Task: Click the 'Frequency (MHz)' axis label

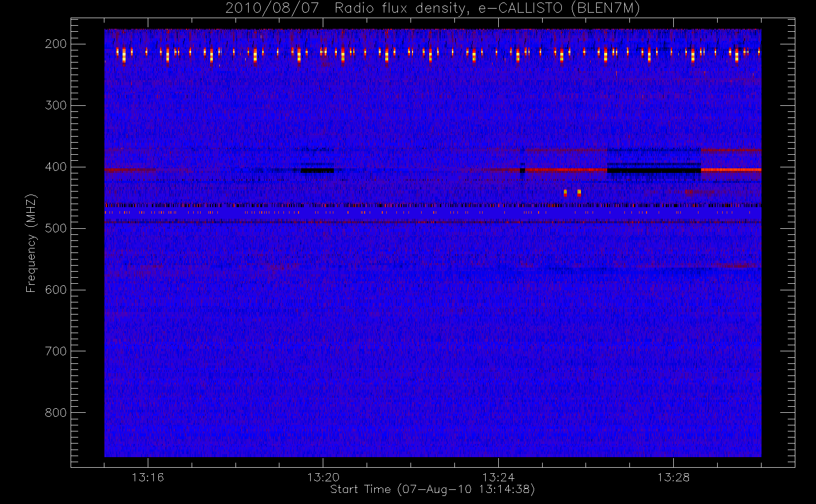Action: [31, 243]
